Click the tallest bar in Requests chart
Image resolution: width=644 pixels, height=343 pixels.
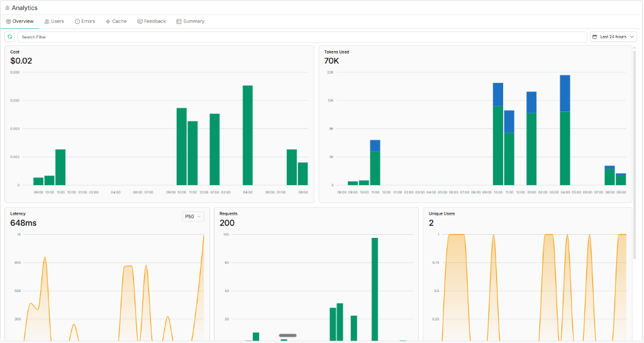coord(375,289)
